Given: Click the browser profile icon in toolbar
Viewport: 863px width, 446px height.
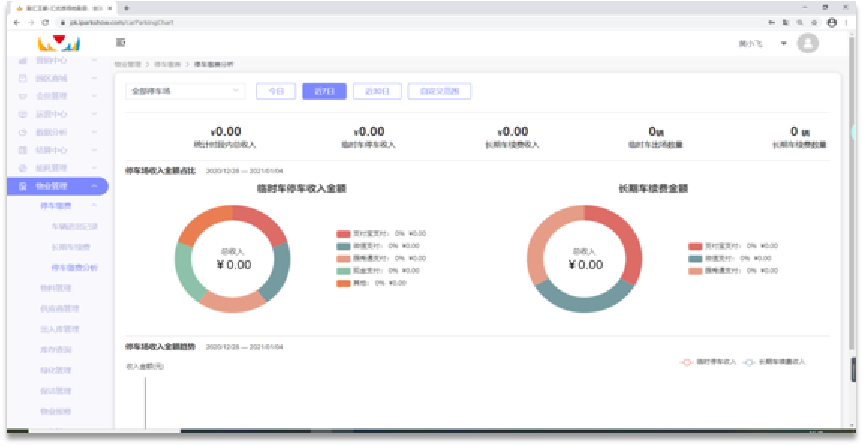Looking at the screenshot, I should (x=832, y=20).
